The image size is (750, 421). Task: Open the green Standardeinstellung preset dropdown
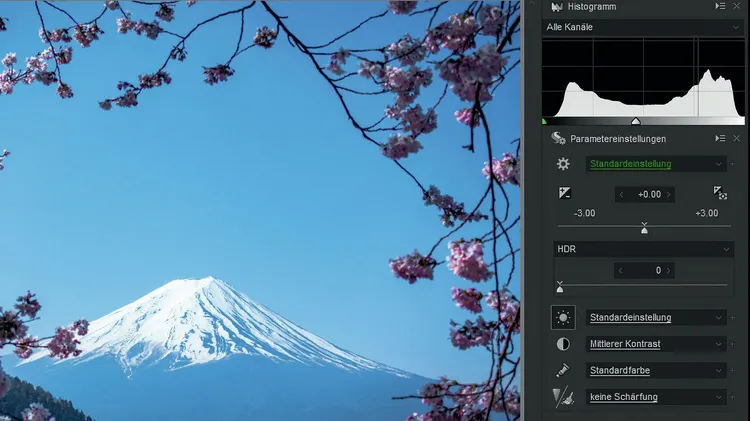tap(656, 164)
